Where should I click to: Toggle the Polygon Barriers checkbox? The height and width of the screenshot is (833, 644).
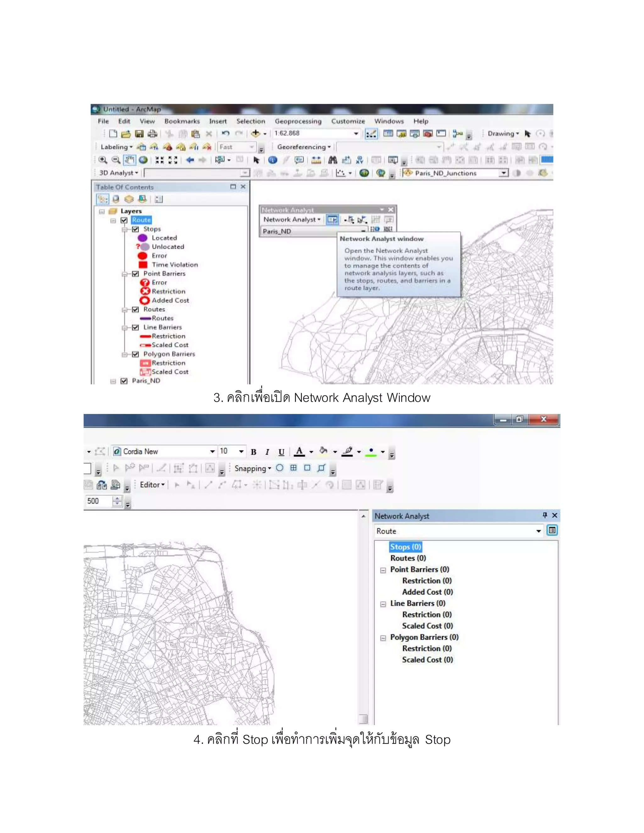click(x=136, y=354)
